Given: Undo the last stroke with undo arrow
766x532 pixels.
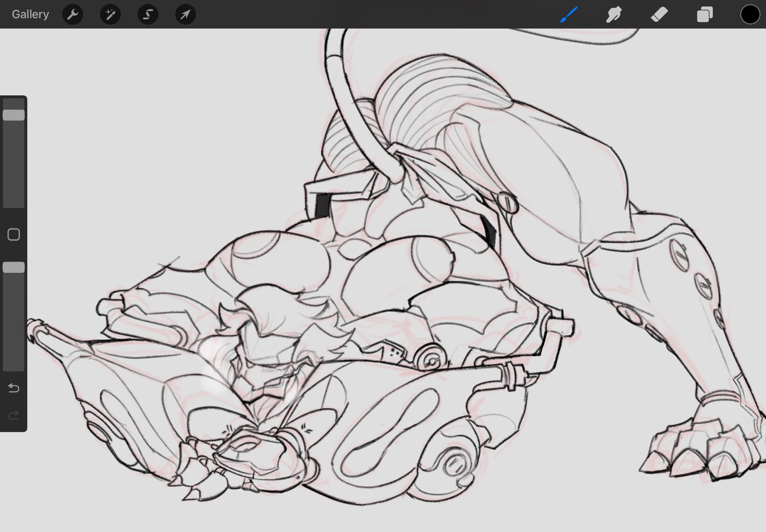Looking at the screenshot, I should coord(14,388).
